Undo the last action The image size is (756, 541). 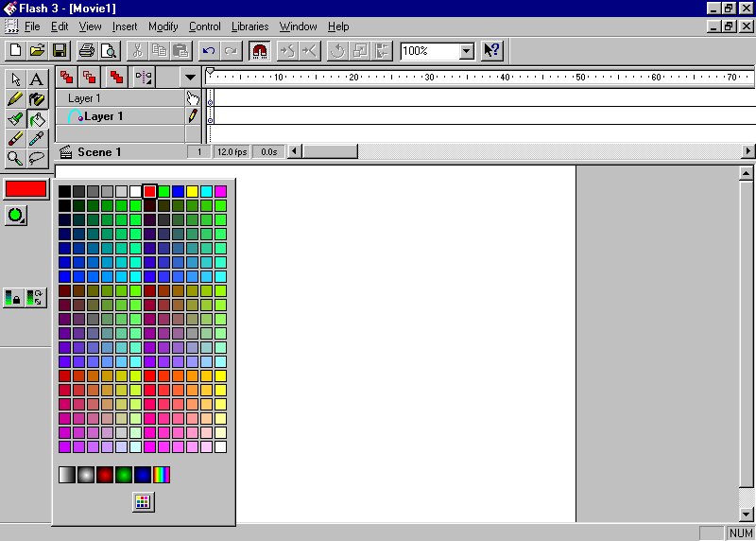coord(209,51)
